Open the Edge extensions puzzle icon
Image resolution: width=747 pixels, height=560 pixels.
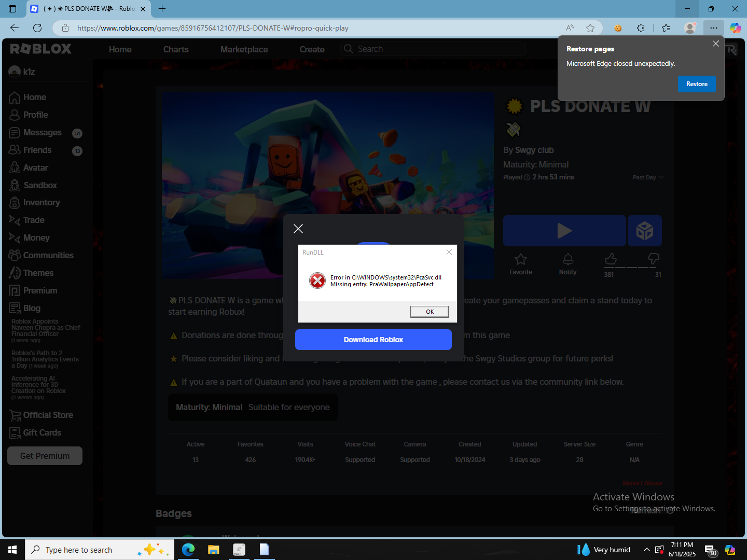641,28
